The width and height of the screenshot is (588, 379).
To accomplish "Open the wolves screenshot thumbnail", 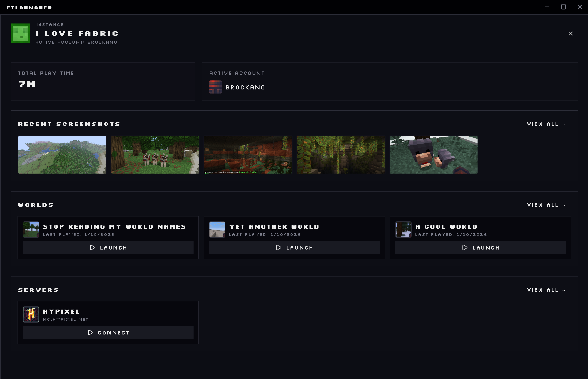I will [x=155, y=155].
